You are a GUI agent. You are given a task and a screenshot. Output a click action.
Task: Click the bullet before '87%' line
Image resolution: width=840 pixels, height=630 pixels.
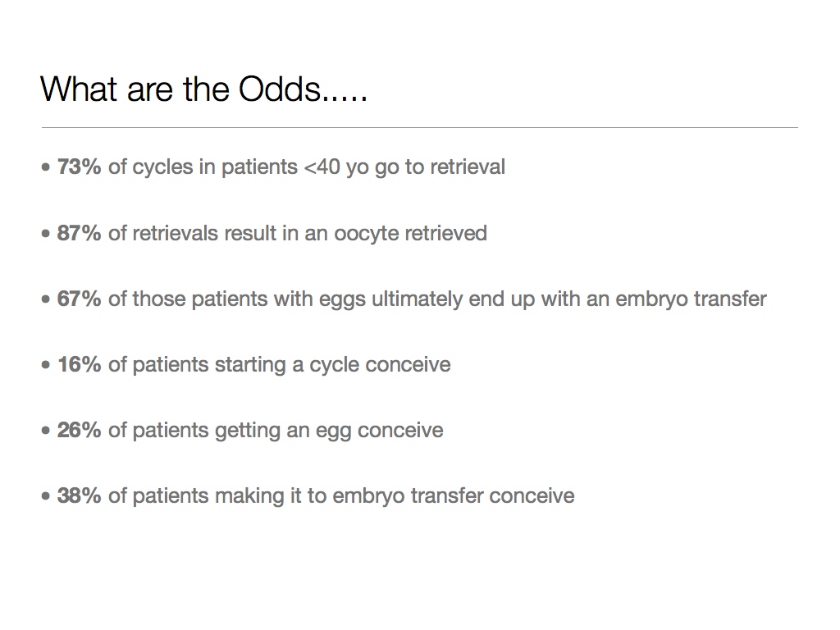(x=46, y=234)
